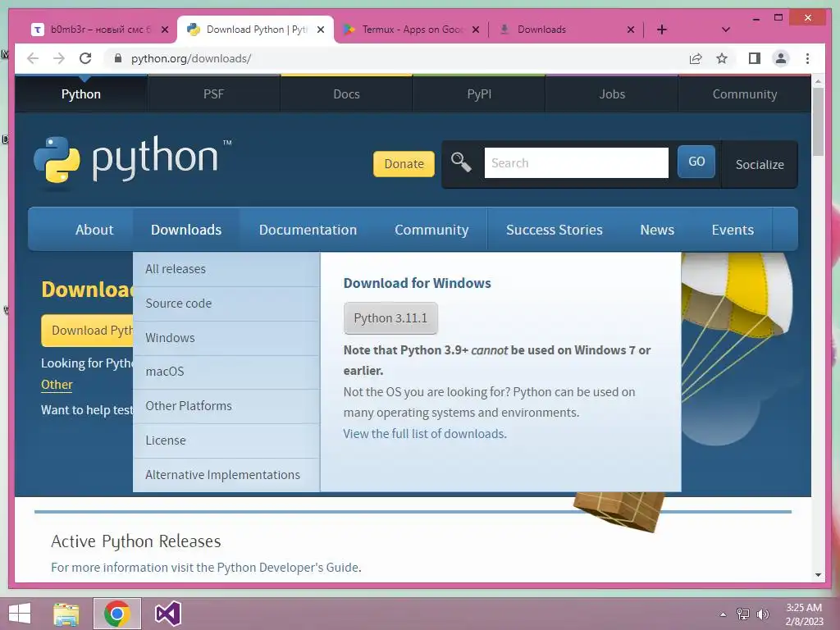This screenshot has height=630, width=840.
Task: Click the page scrollbar up arrow
Action: click(818, 81)
